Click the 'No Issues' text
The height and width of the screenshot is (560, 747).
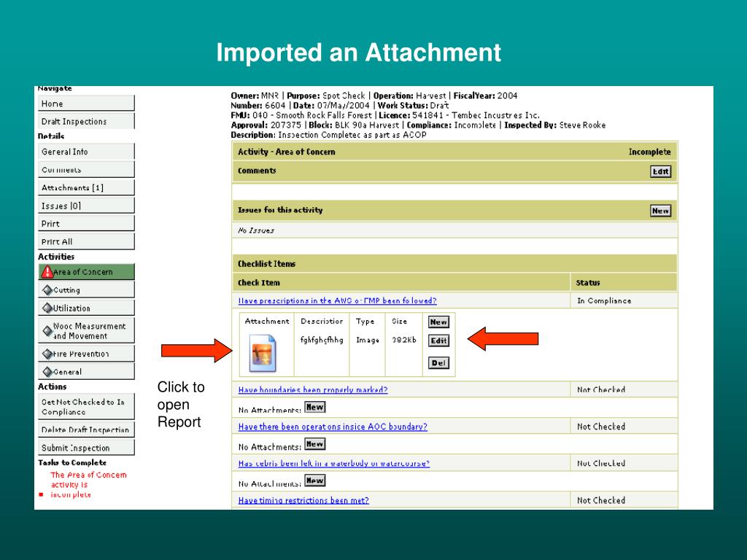click(256, 230)
